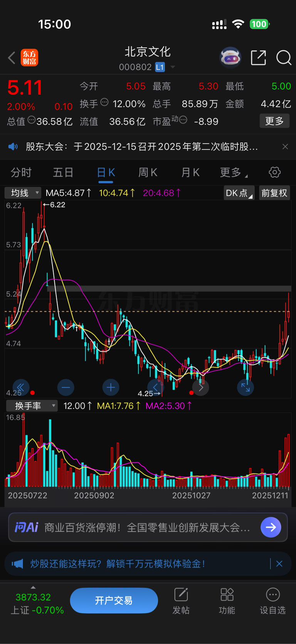This screenshot has width=296, height=644.
Task: Select the 日K tab
Action: pyautogui.click(x=106, y=172)
